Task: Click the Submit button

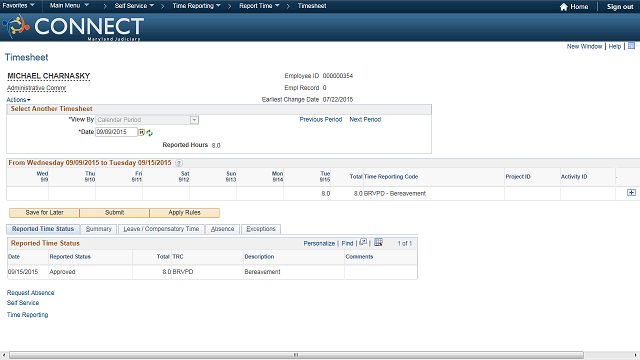Action: [x=114, y=213]
